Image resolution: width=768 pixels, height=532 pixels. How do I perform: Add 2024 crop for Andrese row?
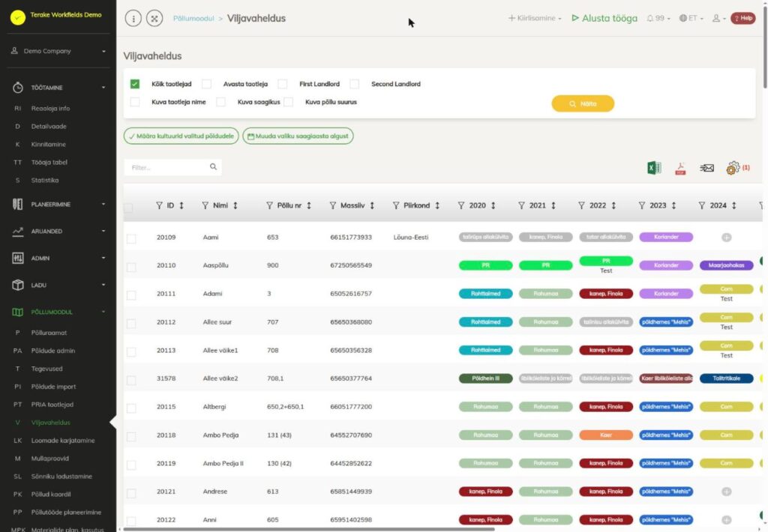[x=726, y=492]
